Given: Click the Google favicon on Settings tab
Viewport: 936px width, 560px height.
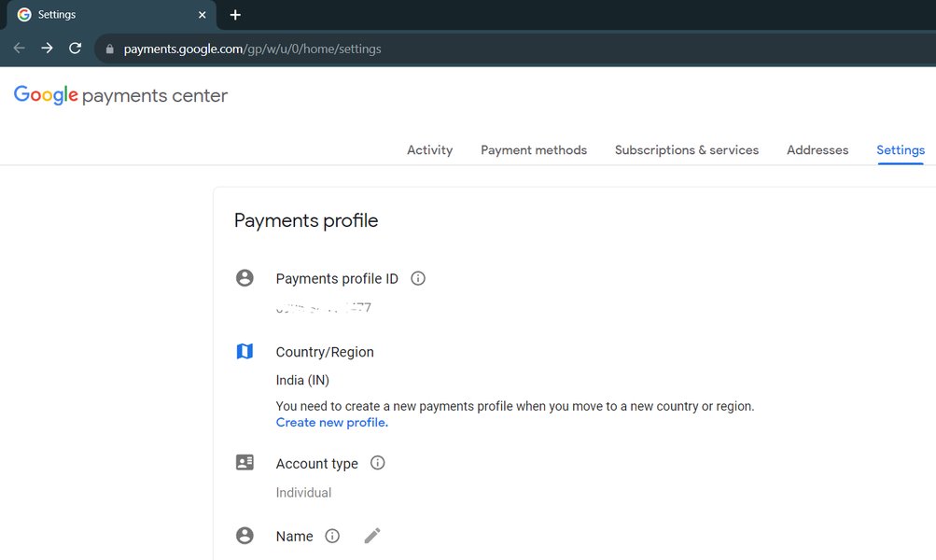Looking at the screenshot, I should 24,14.
